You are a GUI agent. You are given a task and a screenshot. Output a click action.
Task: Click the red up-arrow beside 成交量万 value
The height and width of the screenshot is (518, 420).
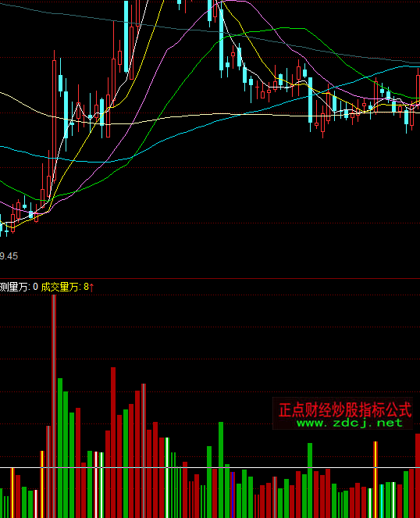click(x=92, y=287)
